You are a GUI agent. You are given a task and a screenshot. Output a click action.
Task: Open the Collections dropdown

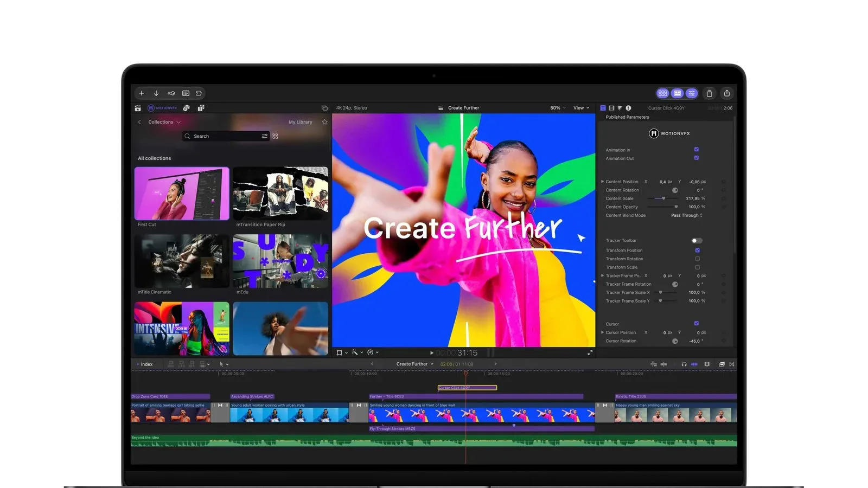point(164,122)
